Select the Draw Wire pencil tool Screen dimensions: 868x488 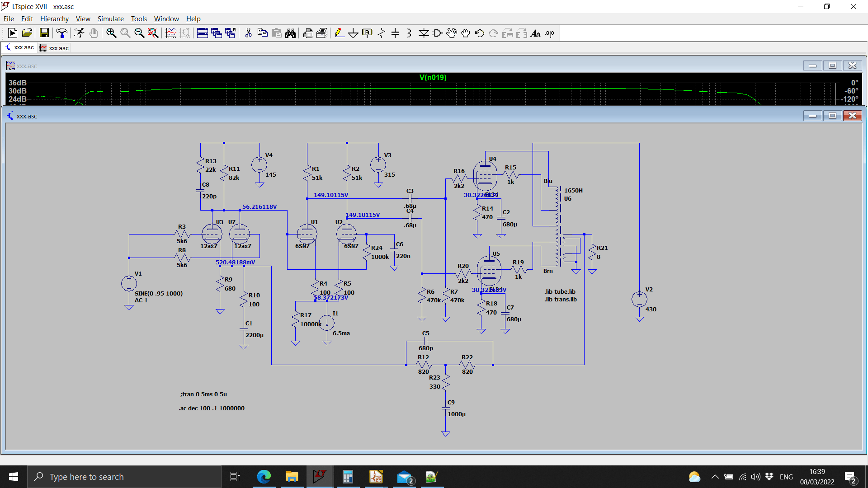point(340,33)
